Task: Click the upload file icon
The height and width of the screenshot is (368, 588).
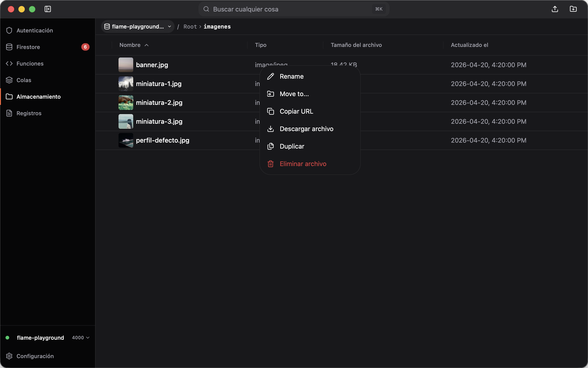Action: (x=555, y=9)
